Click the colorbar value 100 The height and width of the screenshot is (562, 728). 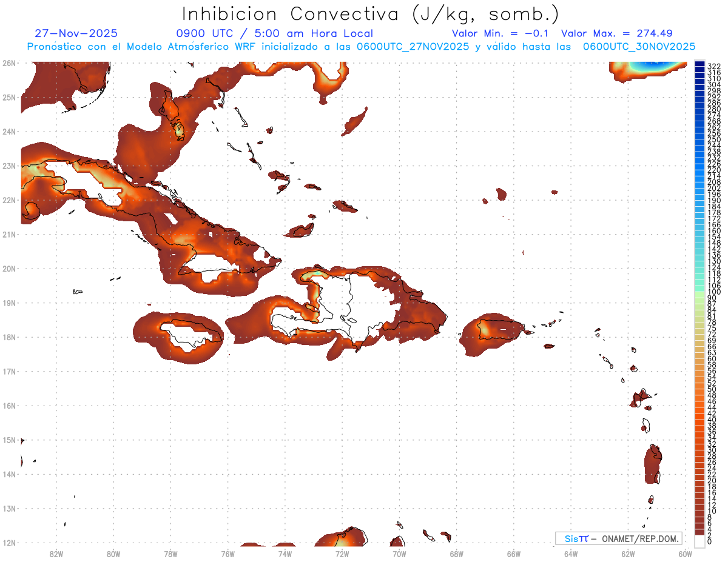click(x=714, y=292)
